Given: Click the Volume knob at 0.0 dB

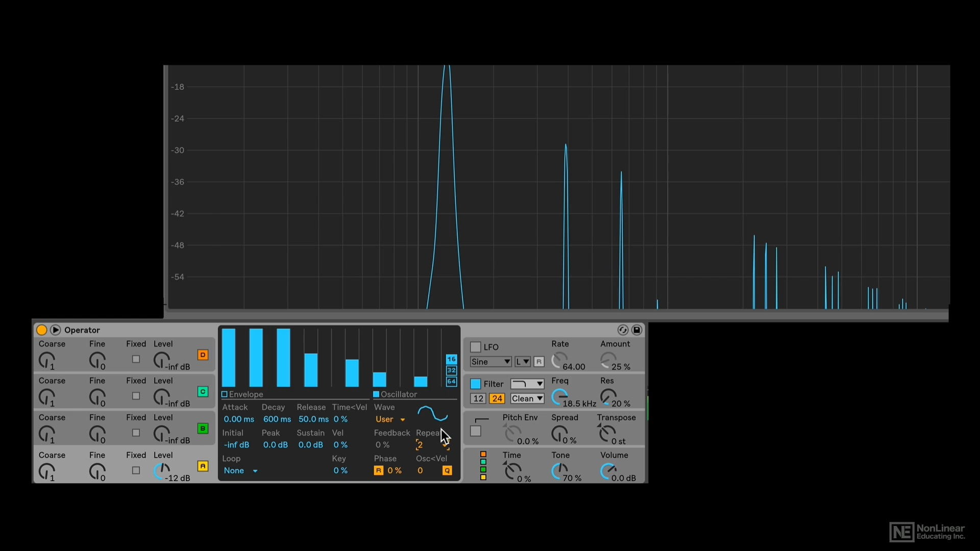Looking at the screenshot, I should click(x=608, y=471).
